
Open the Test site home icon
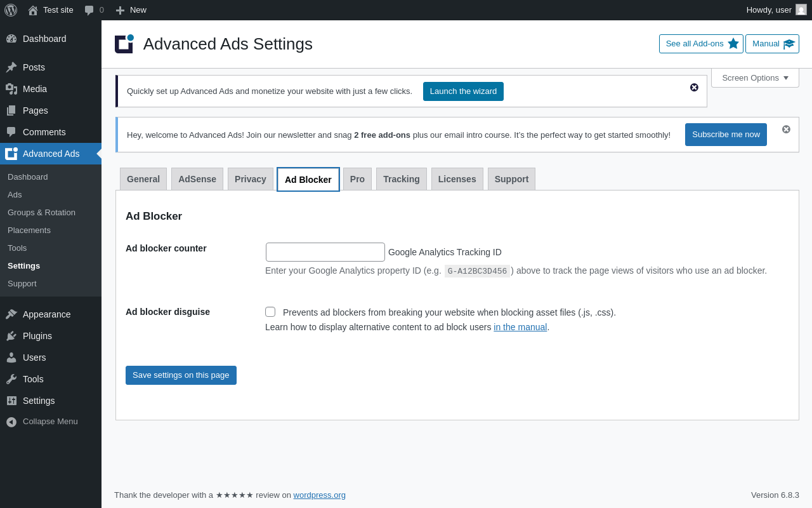pyautogui.click(x=33, y=10)
